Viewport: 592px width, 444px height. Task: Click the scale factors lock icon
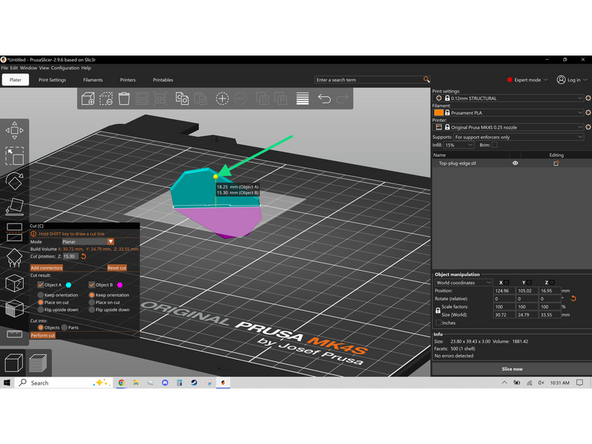pos(438,310)
